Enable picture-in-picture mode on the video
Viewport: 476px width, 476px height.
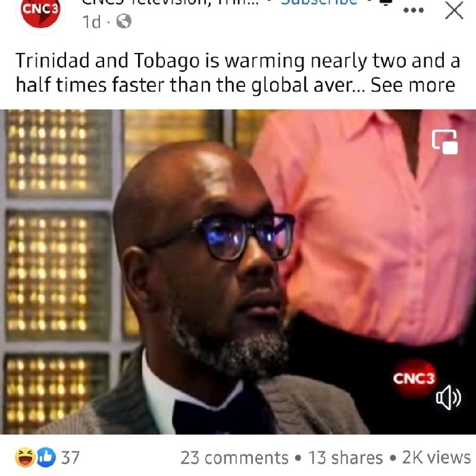point(444,142)
